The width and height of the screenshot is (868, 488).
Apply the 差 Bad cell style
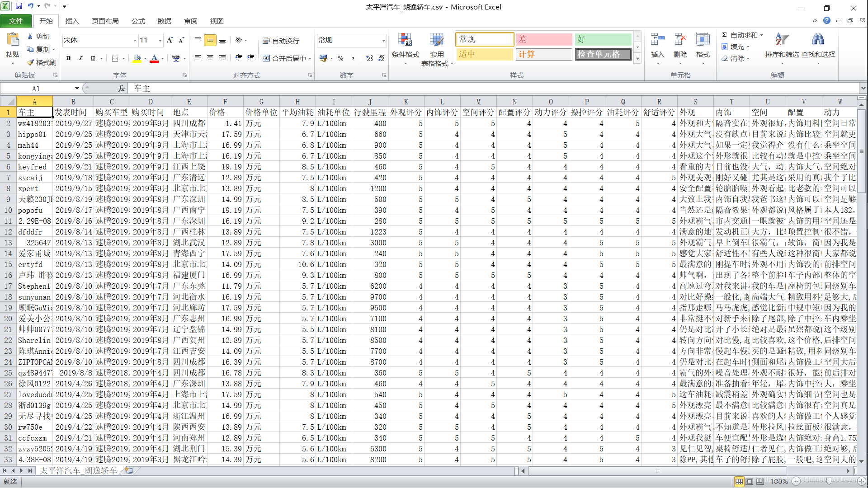coord(544,39)
